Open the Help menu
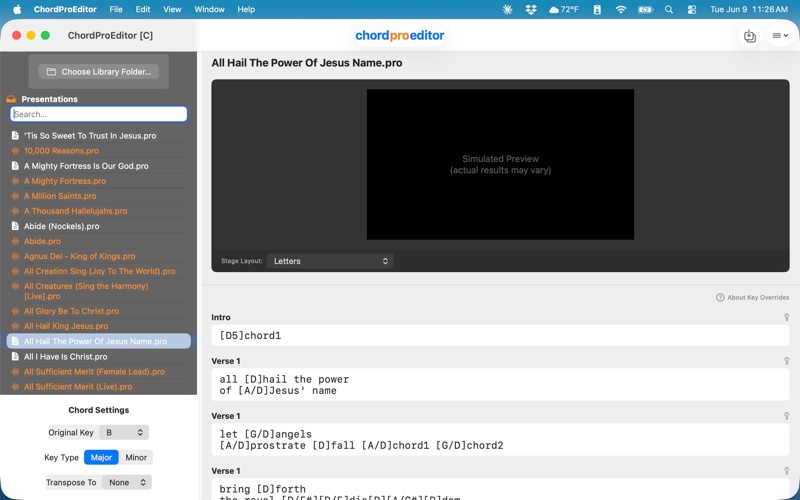 point(246,9)
